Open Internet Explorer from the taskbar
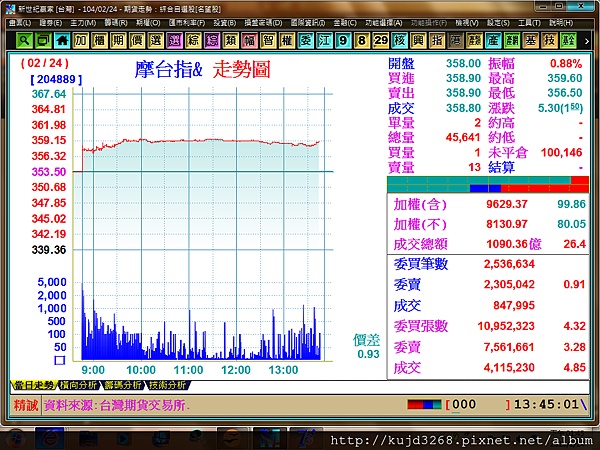Viewport: 600px width, 450px height. (50, 439)
